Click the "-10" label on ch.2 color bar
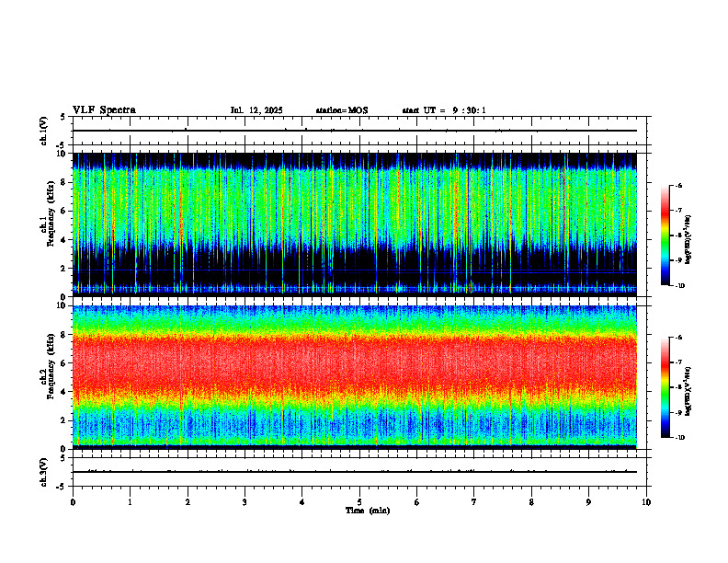The height and width of the screenshot is (563, 728). pos(680,438)
